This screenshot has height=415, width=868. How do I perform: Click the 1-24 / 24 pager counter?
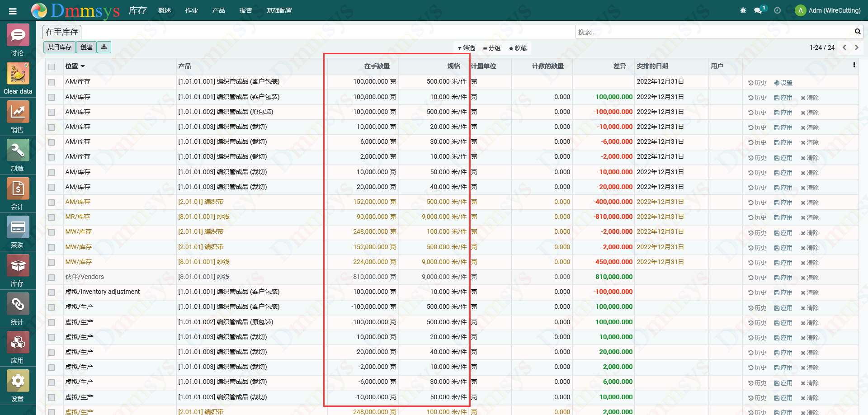(822, 47)
